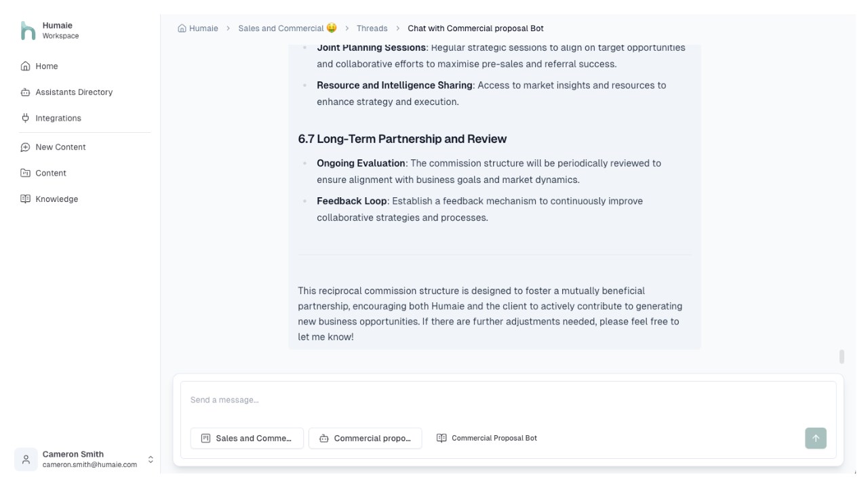Click the chat vertical scrollbar thumb
This screenshot has width=868, height=488.
point(842,357)
